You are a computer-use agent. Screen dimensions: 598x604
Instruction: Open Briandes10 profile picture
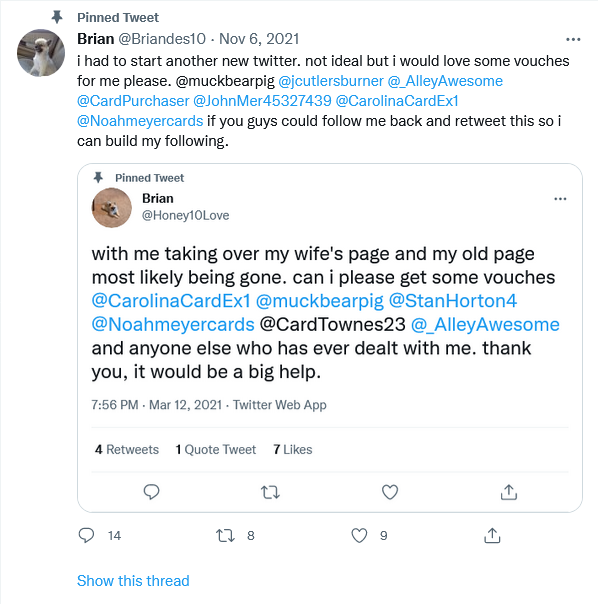click(41, 53)
